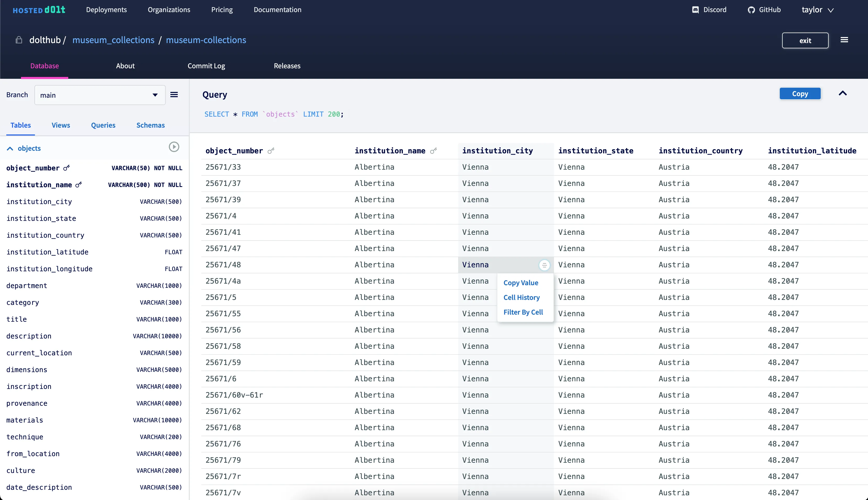Open the taylor account dropdown

(817, 10)
